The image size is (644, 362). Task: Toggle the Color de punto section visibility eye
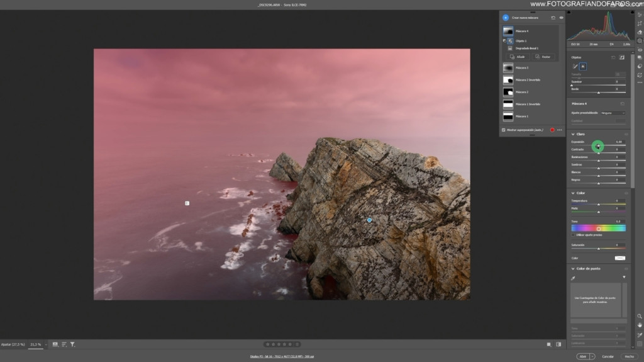[x=626, y=269]
